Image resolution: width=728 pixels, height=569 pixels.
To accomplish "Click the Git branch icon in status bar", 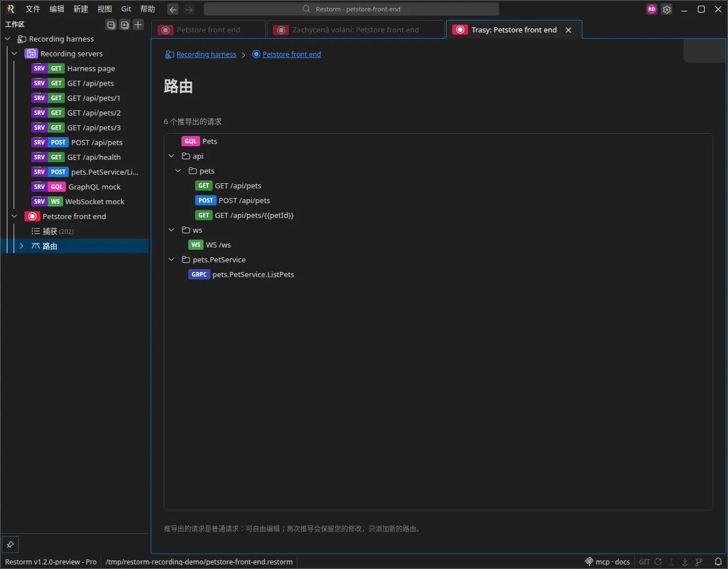I will tap(699, 562).
